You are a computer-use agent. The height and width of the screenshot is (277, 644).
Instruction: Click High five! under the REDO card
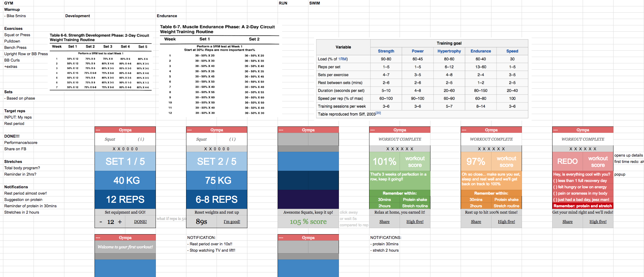coord(598,221)
